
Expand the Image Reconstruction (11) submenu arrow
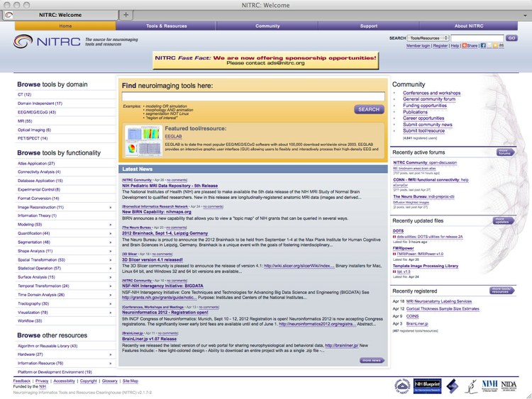coord(110,207)
